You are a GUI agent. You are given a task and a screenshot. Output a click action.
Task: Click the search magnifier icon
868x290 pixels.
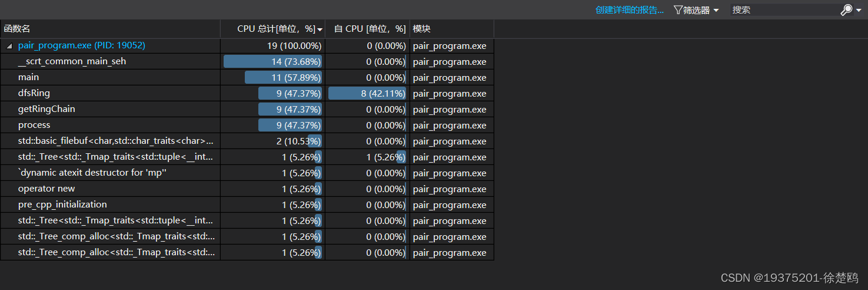[x=846, y=10]
